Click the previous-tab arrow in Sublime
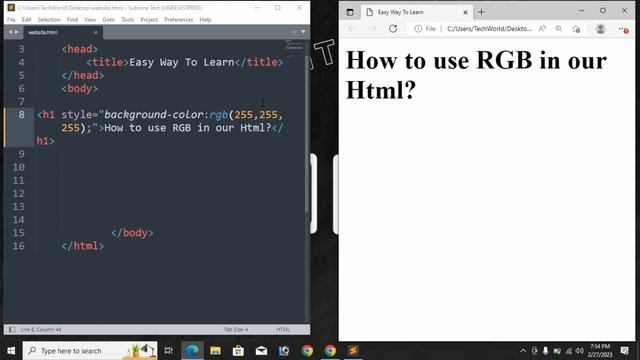 10,32
